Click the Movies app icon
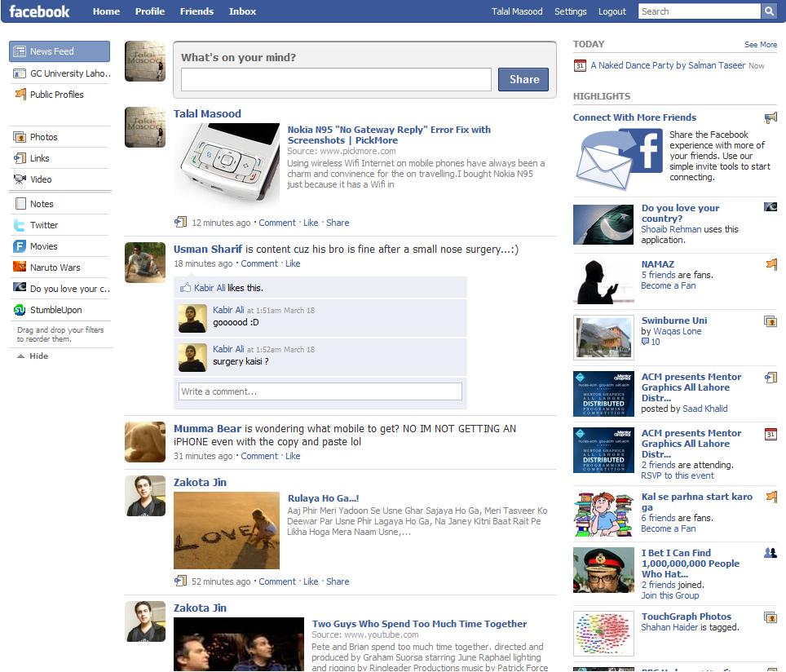The width and height of the screenshot is (786, 672). [x=20, y=246]
